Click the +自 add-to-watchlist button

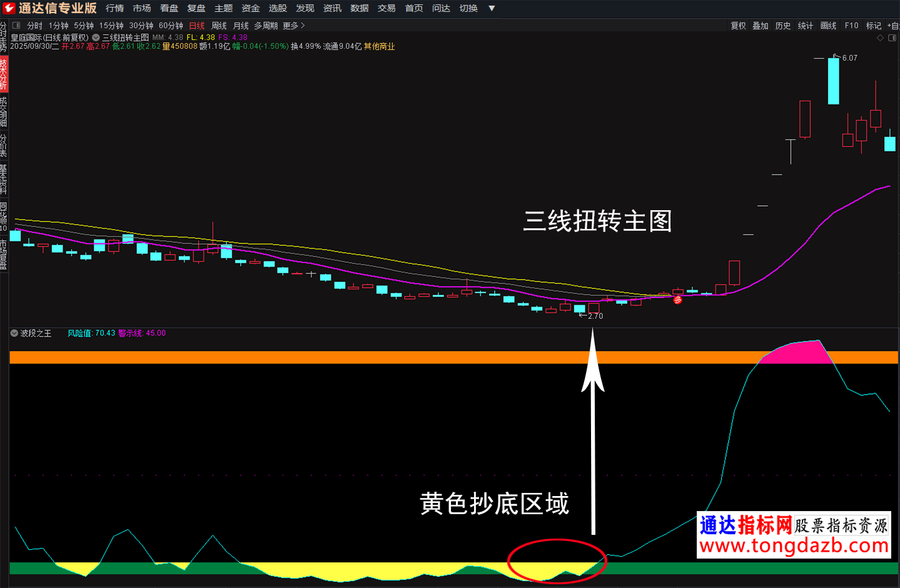coord(893,26)
